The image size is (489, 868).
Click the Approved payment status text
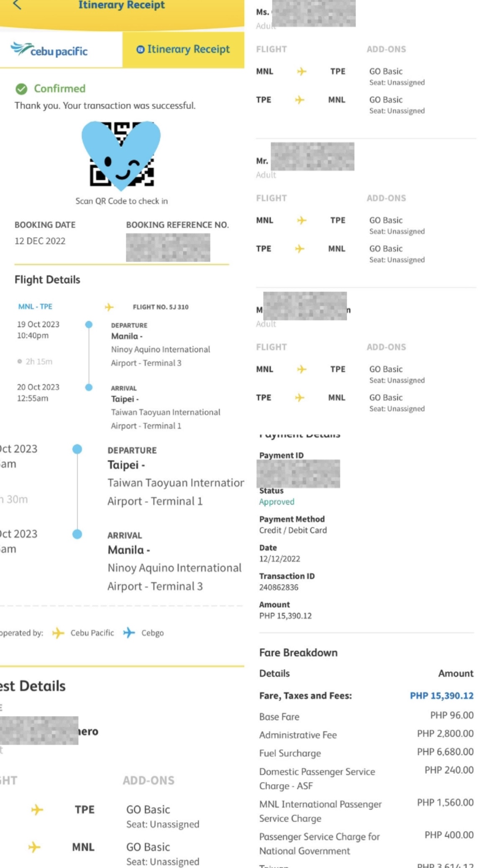point(277,502)
